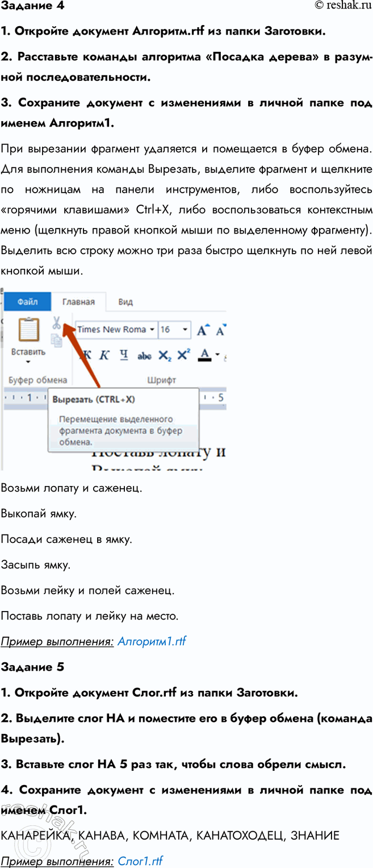This screenshot has height=868, width=373.
Task: Switch to the Вид tab
Action: pos(125,302)
